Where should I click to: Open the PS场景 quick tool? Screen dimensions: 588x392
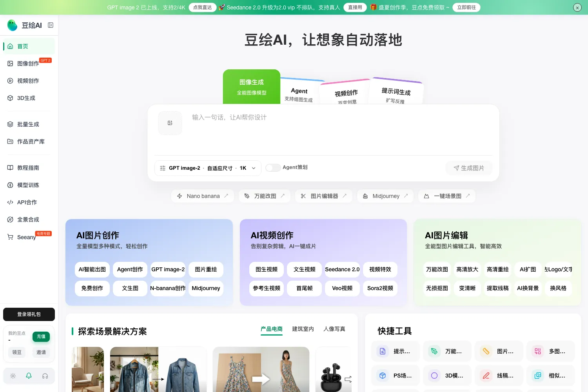(396, 376)
